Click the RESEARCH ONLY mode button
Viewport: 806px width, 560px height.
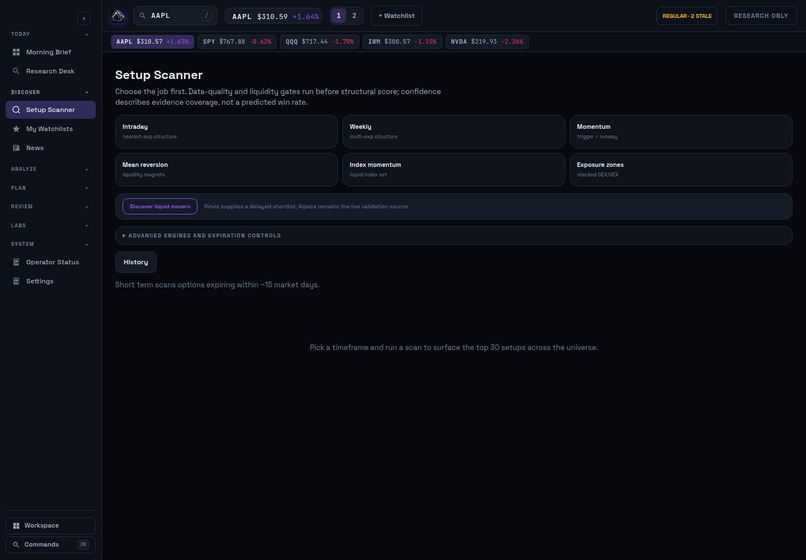pyautogui.click(x=761, y=16)
